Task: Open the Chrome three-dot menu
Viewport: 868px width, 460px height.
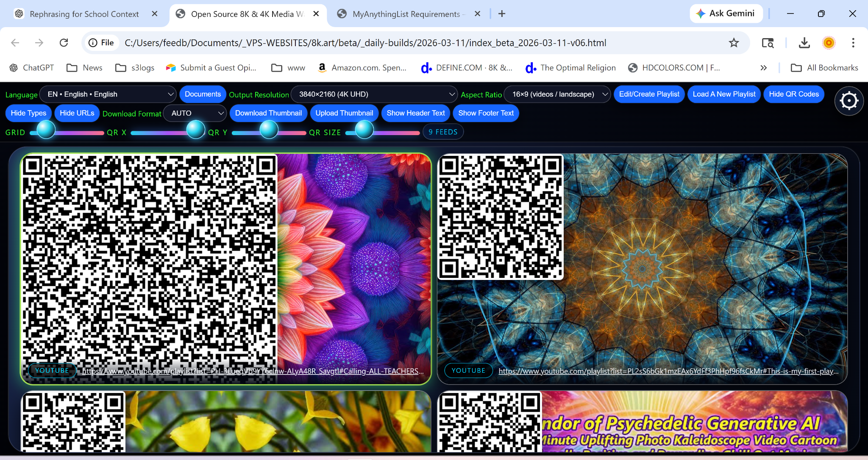Action: point(853,43)
